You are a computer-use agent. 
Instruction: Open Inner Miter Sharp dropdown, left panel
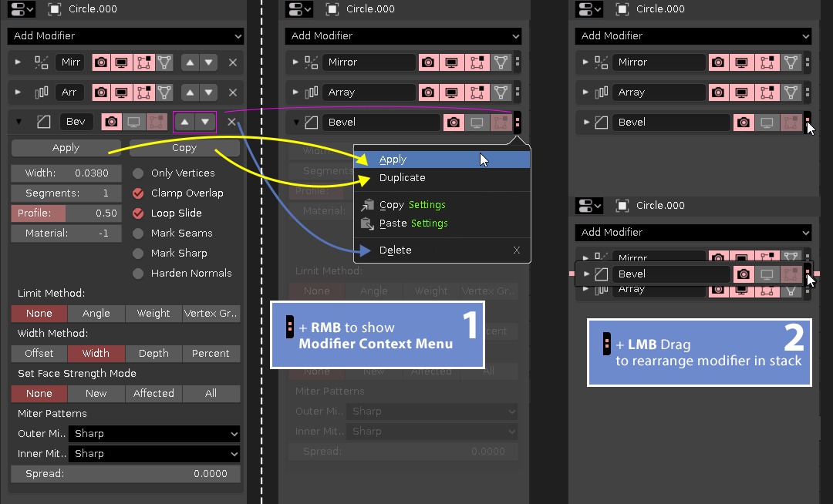tap(154, 454)
